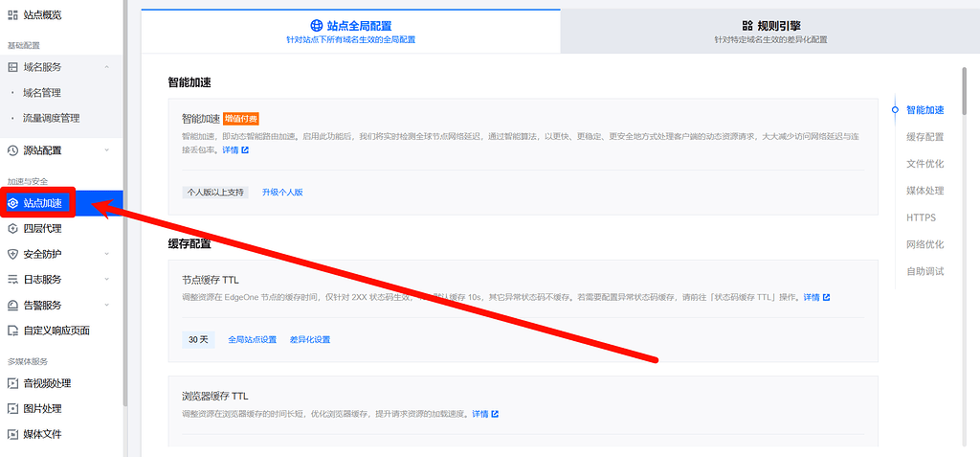Expand the 源站配置 chevron
This screenshot has height=457, width=980.
coord(106,150)
